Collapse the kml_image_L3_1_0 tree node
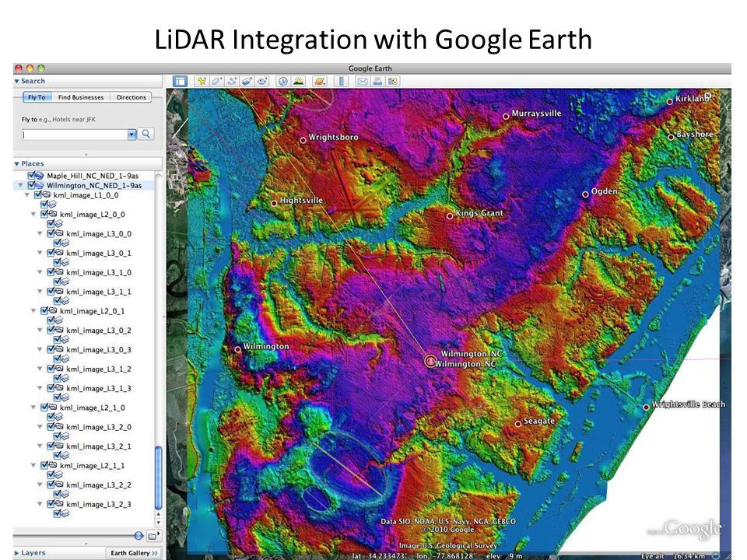 [x=40, y=272]
